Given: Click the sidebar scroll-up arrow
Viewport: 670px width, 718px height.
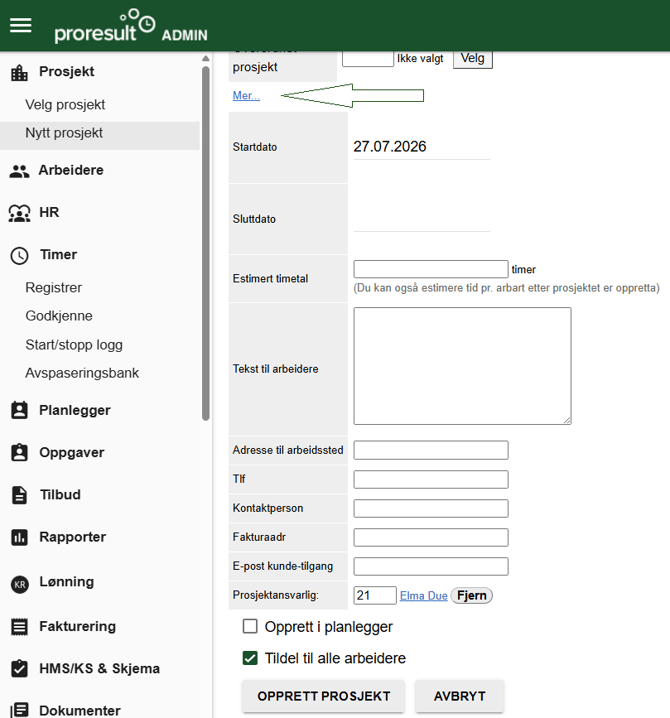Looking at the screenshot, I should point(206,59).
